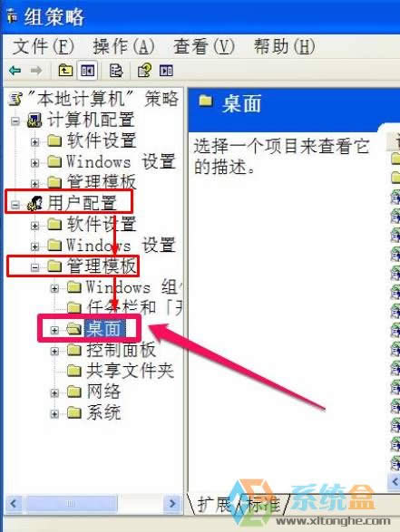Viewport: 400px width, 532px height.
Task: Toggle the show/hide console tree icon
Action: point(88,71)
